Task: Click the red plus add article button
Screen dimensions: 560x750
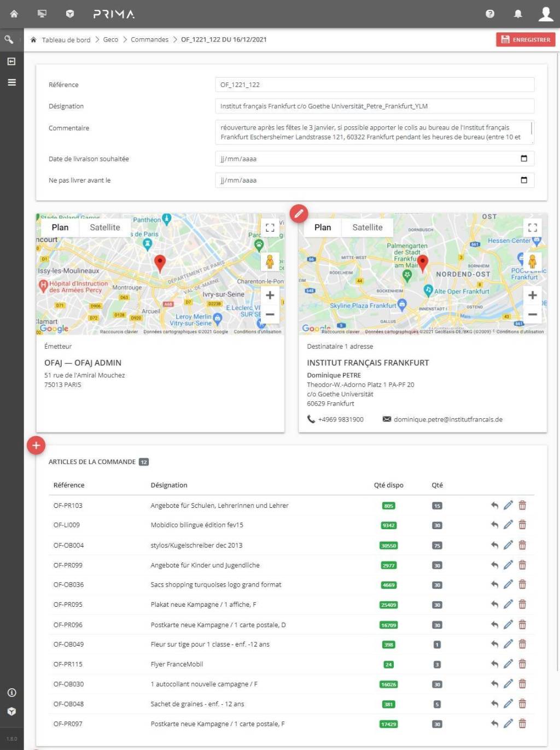Action: point(36,446)
